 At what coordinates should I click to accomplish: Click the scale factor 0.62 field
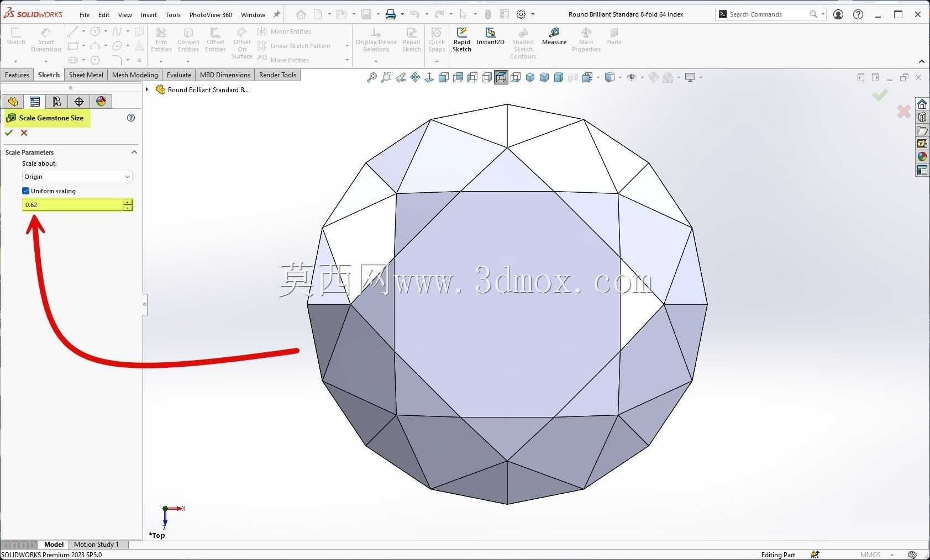tap(72, 205)
